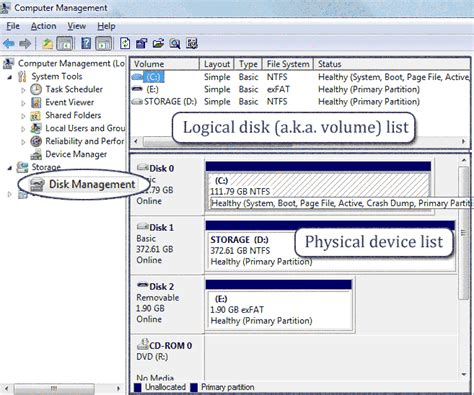Collapse the Storage tree node
474x395 pixels.
coord(10,168)
